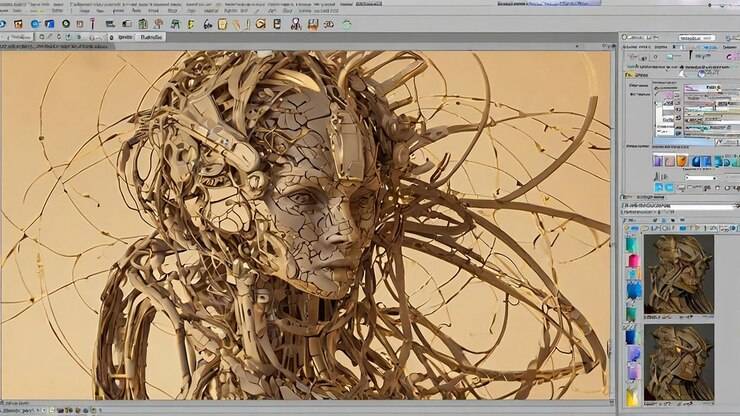This screenshot has width=740, height=416.
Task: Click the orange circular arrow toolbar icon
Action: pos(260,23)
